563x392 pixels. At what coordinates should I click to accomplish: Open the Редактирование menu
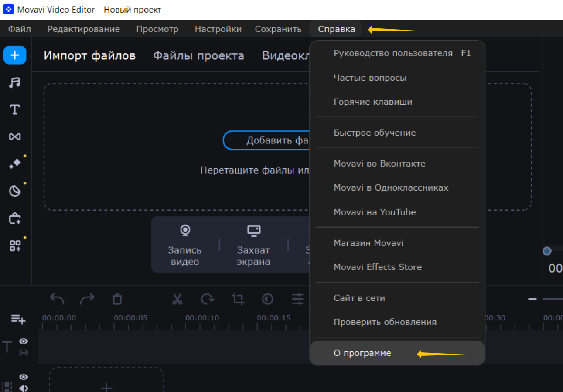point(84,29)
